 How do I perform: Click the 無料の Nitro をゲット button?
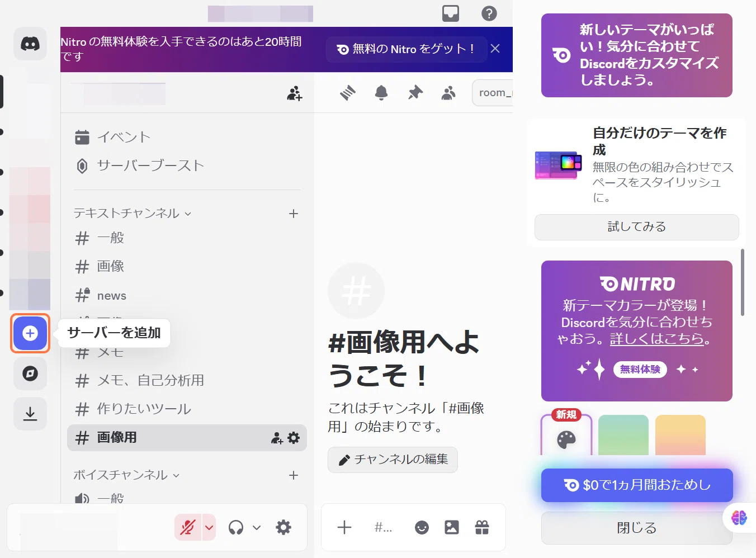(x=405, y=49)
